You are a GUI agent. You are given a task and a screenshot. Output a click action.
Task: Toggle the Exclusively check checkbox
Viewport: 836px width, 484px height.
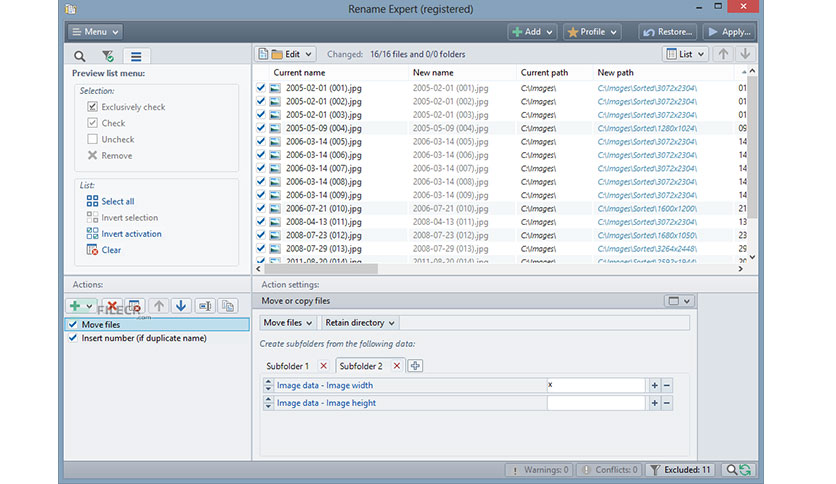coord(92,107)
